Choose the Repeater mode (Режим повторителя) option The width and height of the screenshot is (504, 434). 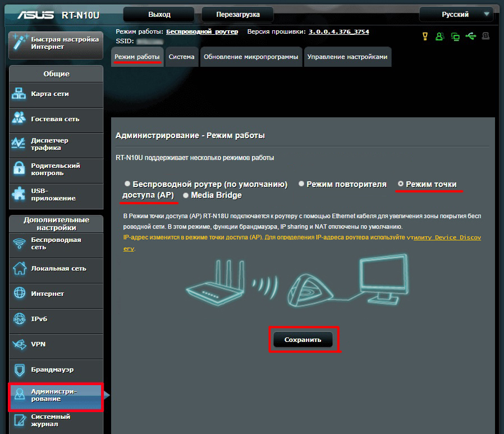point(302,184)
